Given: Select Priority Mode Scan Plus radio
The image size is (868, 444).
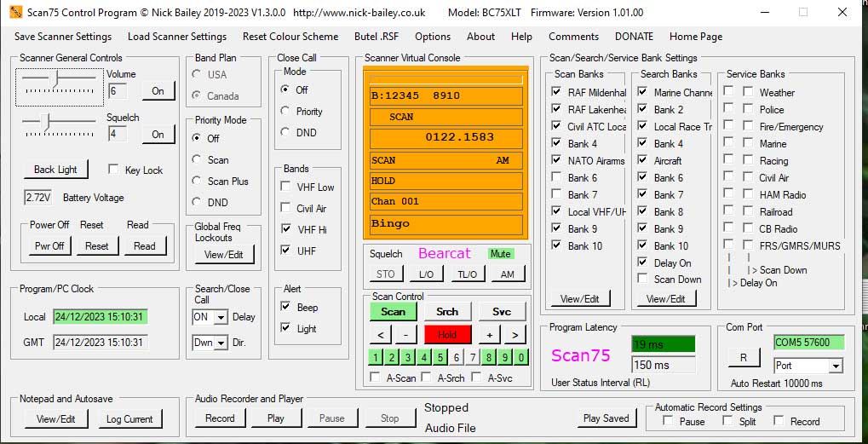Looking at the screenshot, I should (x=197, y=181).
